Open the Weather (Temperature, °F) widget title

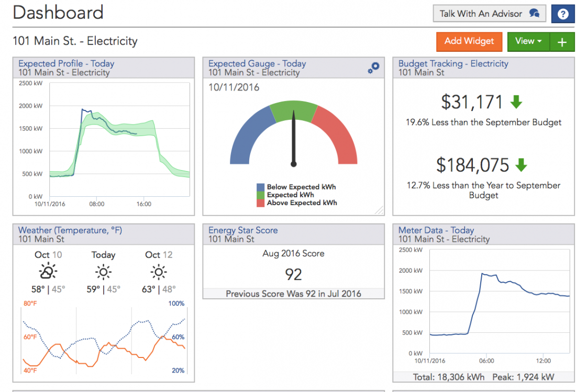point(70,230)
